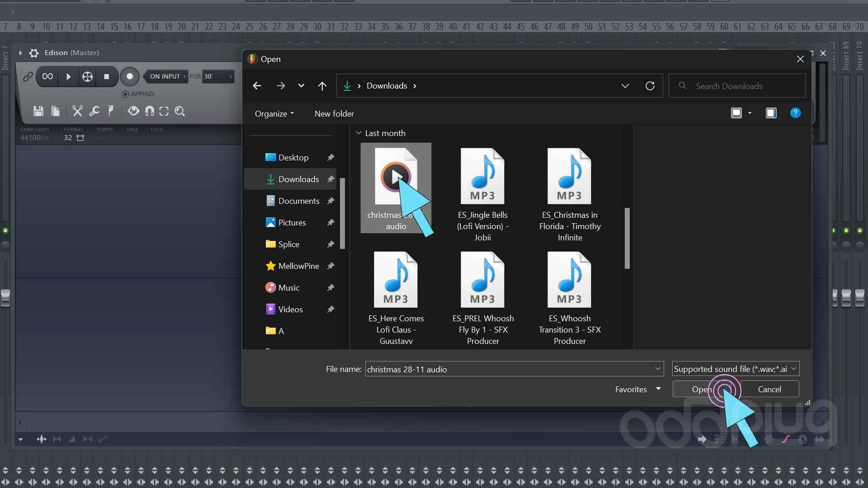
Task: Create a New folder in the dialog
Action: (x=334, y=113)
